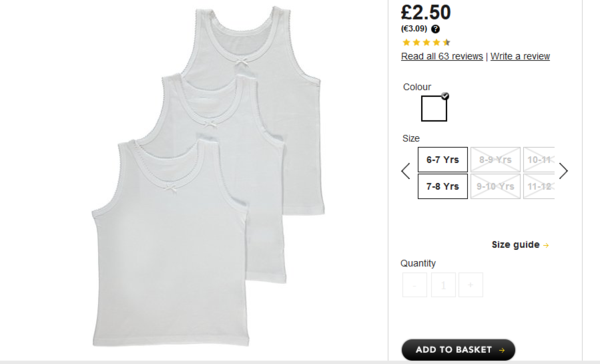Choose the 9-10 Yrs size option
600x364 pixels.
point(495,186)
